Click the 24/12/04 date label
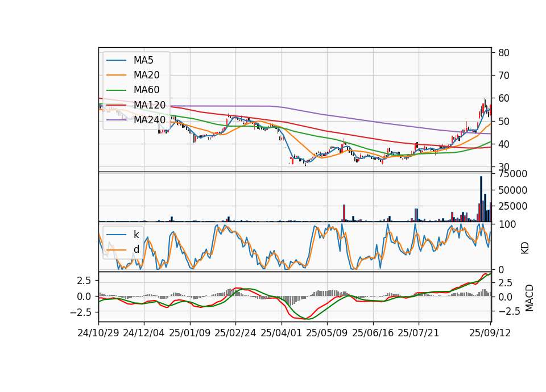Viewport: 546px width, 392px height. 144,333
